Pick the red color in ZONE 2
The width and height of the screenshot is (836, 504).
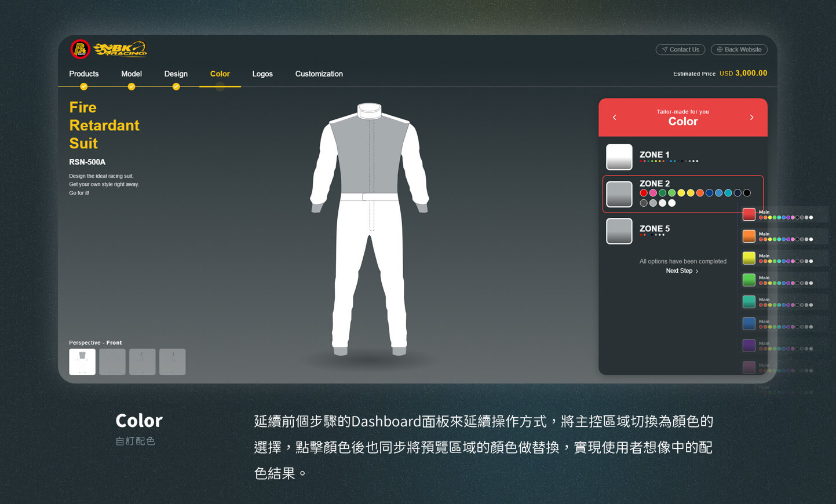(644, 193)
